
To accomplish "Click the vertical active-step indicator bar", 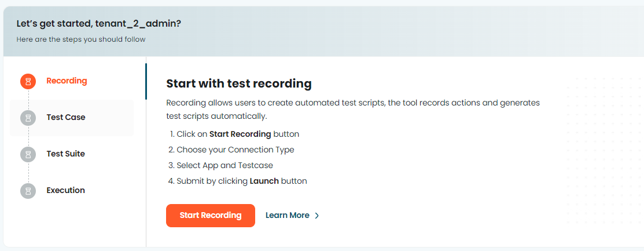I will (146, 81).
